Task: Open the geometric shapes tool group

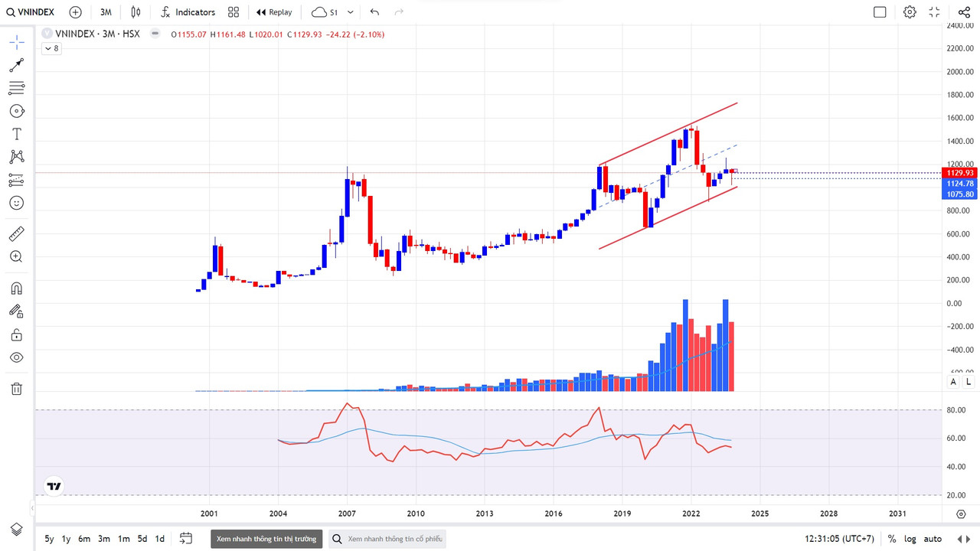Action: tap(17, 111)
